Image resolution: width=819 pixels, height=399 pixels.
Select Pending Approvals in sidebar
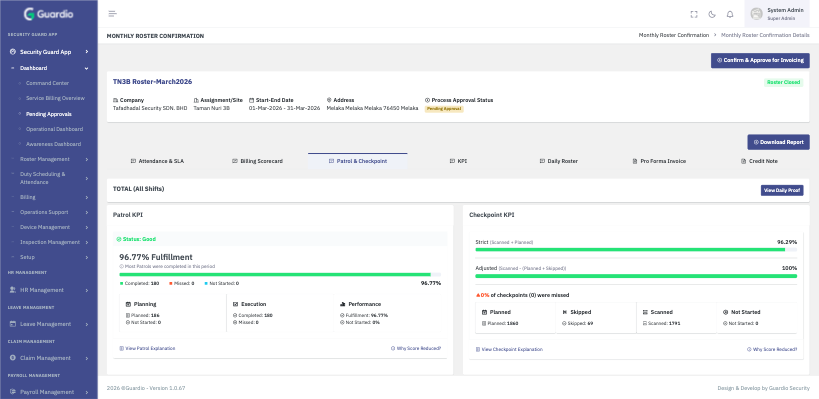(49, 114)
